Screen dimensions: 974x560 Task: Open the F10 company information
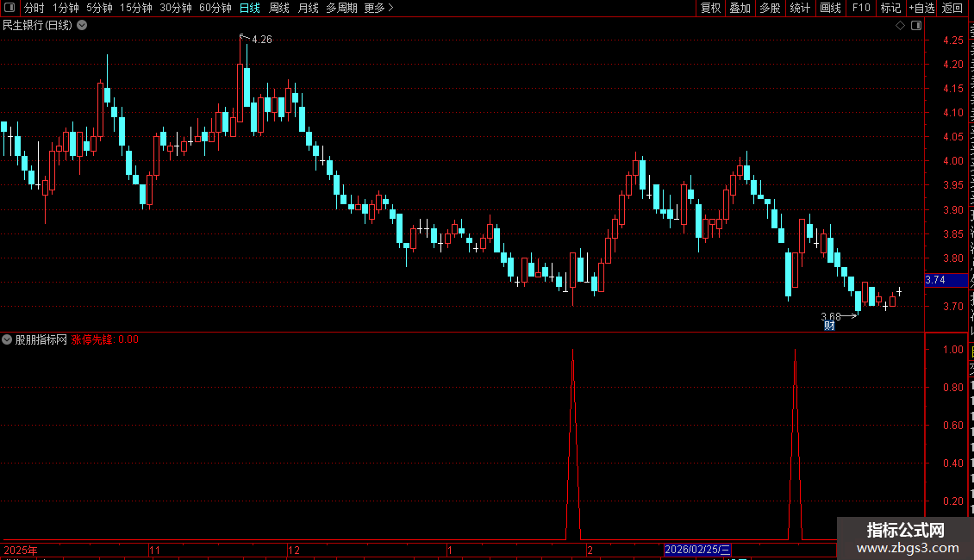pos(861,8)
